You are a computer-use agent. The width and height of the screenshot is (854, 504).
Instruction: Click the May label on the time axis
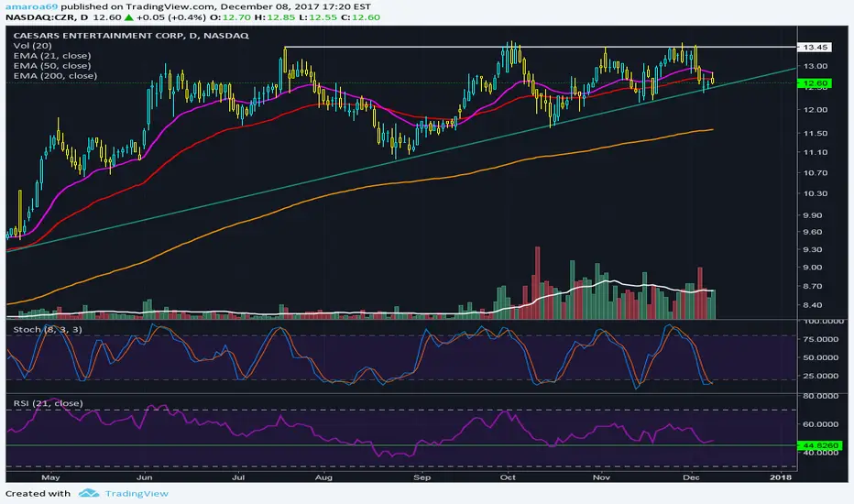(x=50, y=477)
